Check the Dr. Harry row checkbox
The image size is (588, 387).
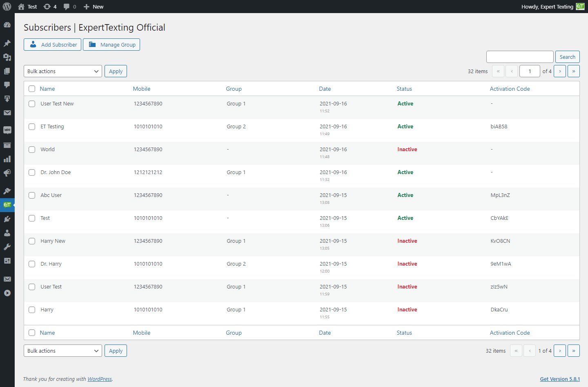[x=32, y=264]
